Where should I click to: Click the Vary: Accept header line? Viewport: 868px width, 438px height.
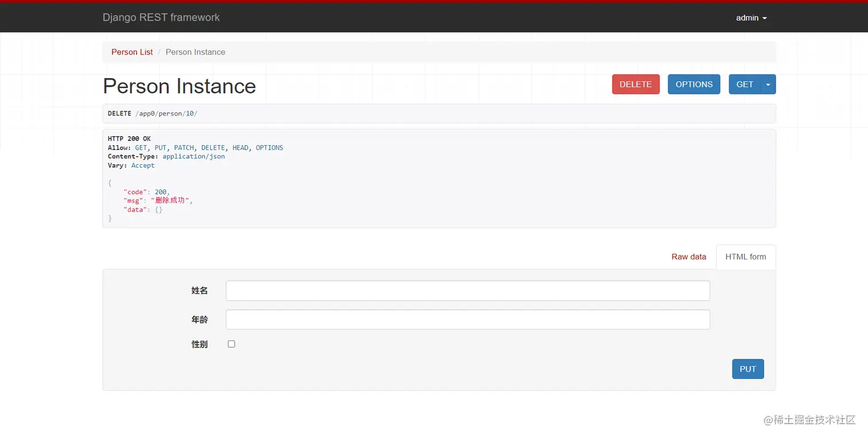tap(131, 165)
